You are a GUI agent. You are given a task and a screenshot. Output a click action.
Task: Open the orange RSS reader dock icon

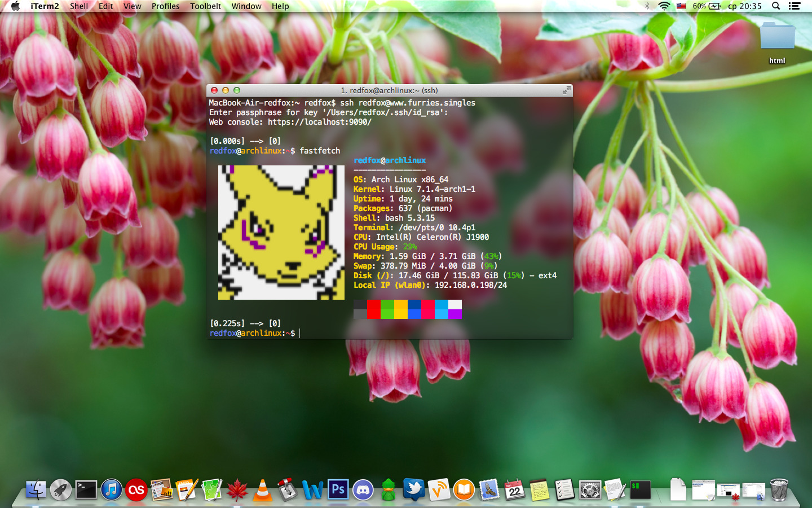coord(439,489)
